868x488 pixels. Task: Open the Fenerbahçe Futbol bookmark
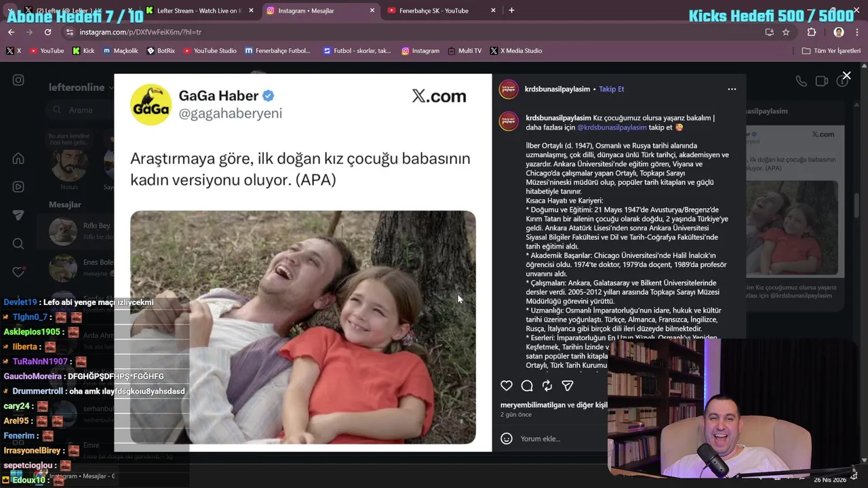click(277, 51)
